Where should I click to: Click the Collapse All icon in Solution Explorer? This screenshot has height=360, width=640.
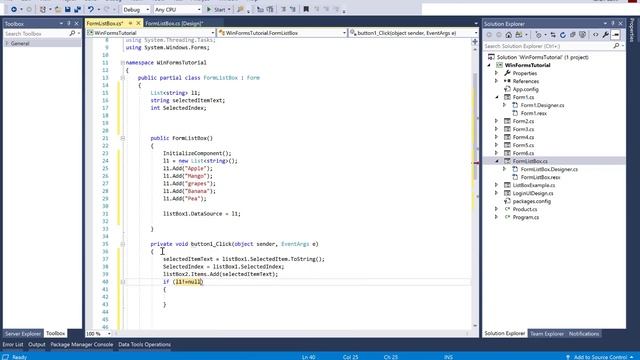pos(573,35)
